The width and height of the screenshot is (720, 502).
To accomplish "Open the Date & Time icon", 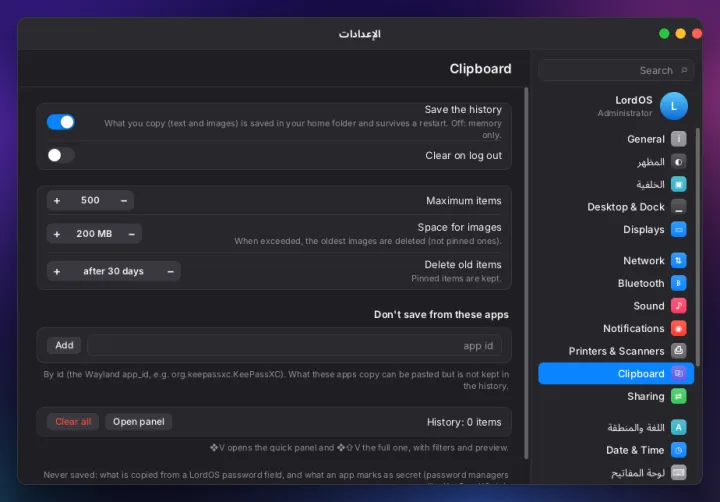I will click(x=678, y=450).
